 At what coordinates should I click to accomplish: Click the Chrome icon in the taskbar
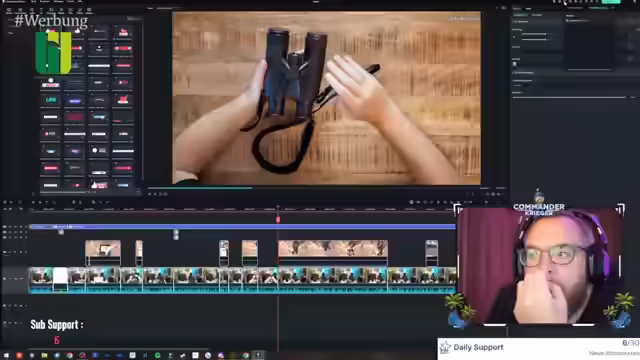[x=69, y=356]
